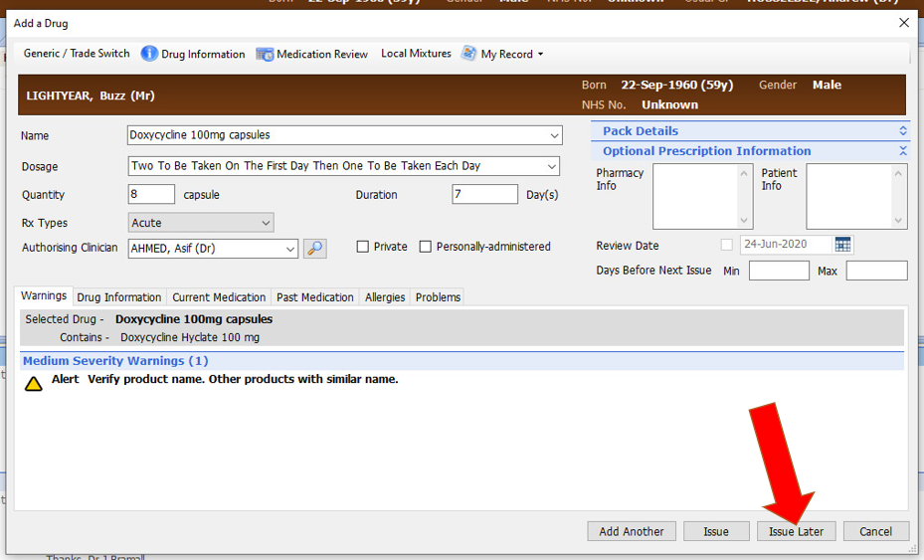Open Medication Review from the toolbar icon
This screenshot has height=560, width=924.
(265, 54)
